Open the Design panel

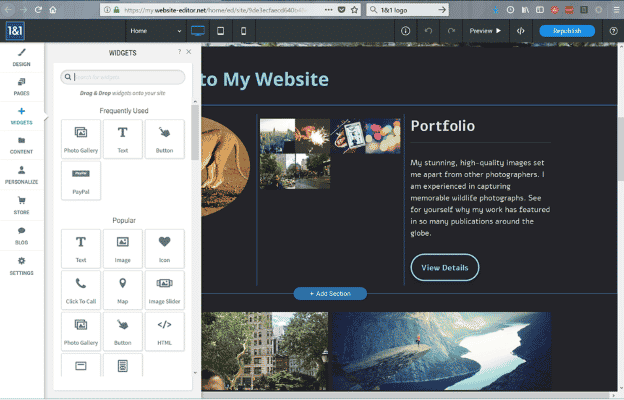[21, 57]
